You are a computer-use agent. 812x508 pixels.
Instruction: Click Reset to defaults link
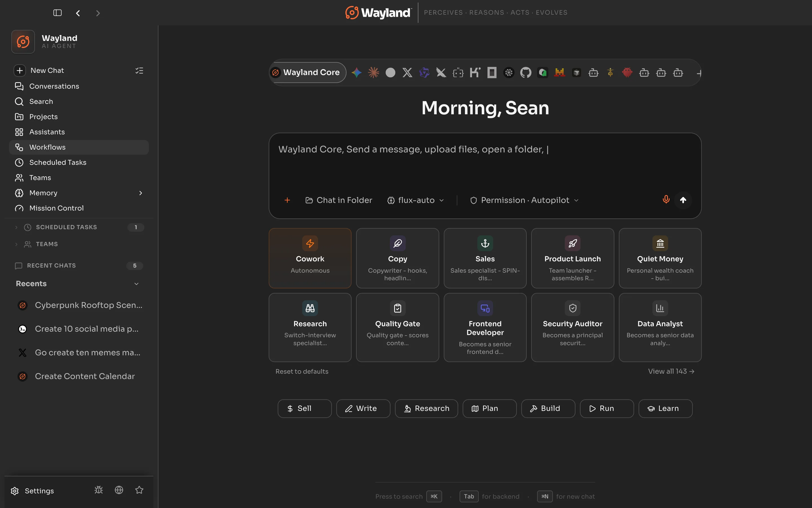pos(302,372)
